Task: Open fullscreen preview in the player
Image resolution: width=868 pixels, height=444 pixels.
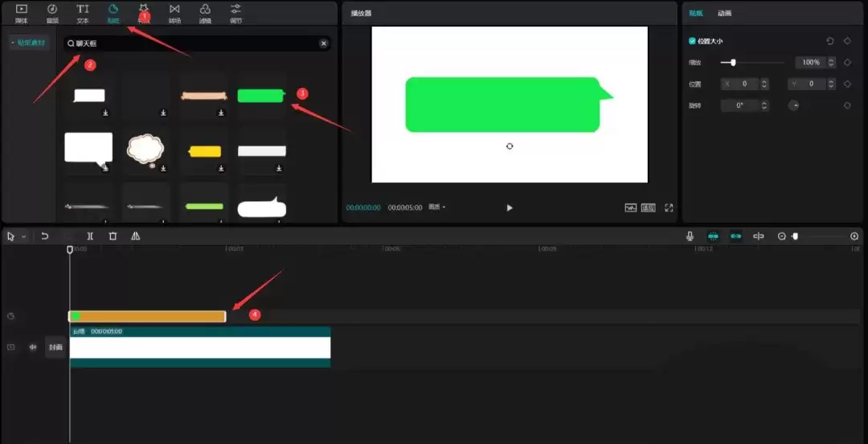Action: click(x=669, y=208)
